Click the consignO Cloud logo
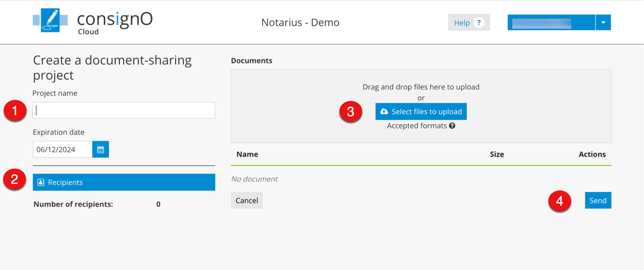The height and width of the screenshot is (270, 644). click(x=93, y=21)
